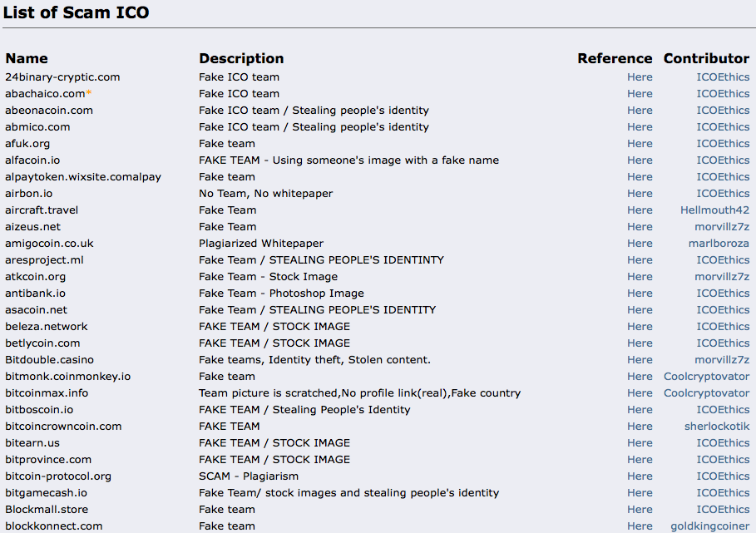Click 'Here' link for aircraft.travel
756x533 pixels.
click(640, 210)
